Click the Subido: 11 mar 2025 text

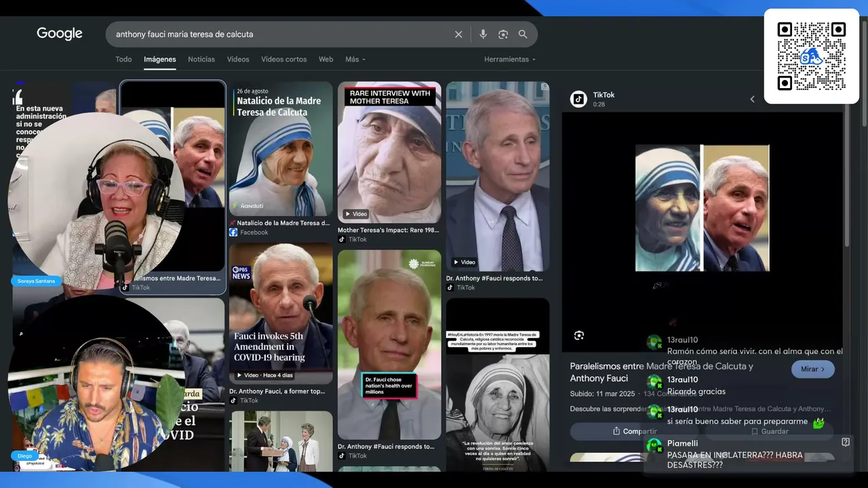click(x=604, y=394)
